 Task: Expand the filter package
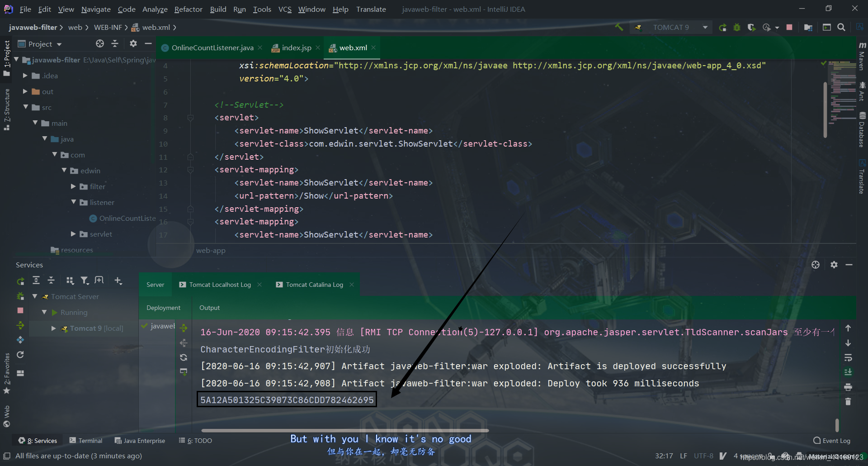point(73,186)
